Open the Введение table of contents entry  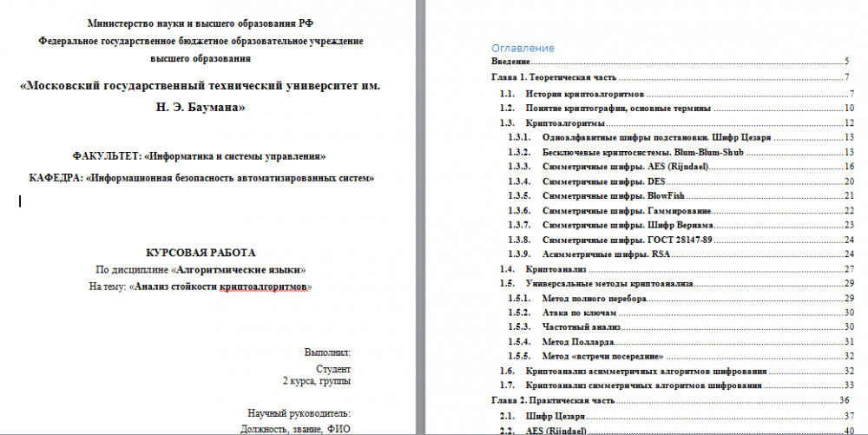pos(510,63)
